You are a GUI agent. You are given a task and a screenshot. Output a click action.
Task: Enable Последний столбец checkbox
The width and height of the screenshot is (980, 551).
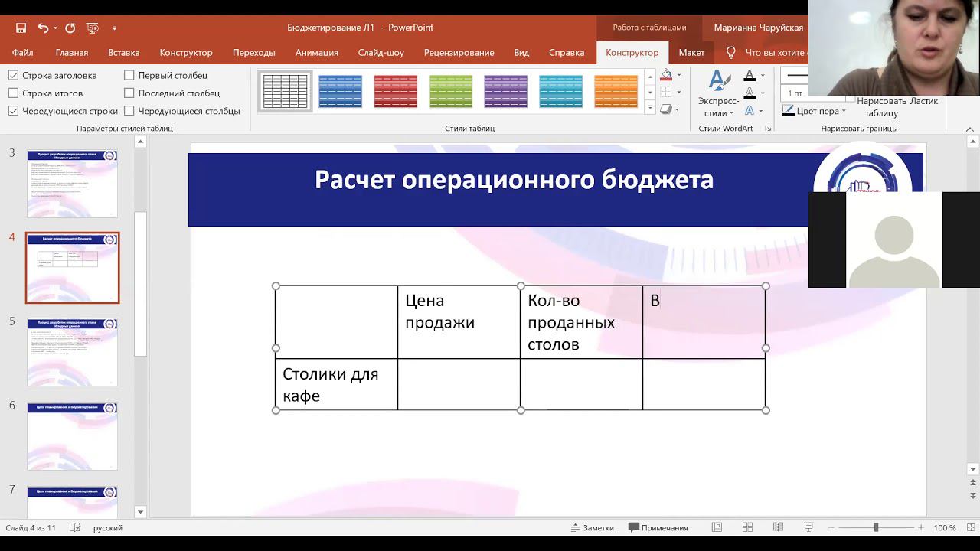[x=129, y=93]
